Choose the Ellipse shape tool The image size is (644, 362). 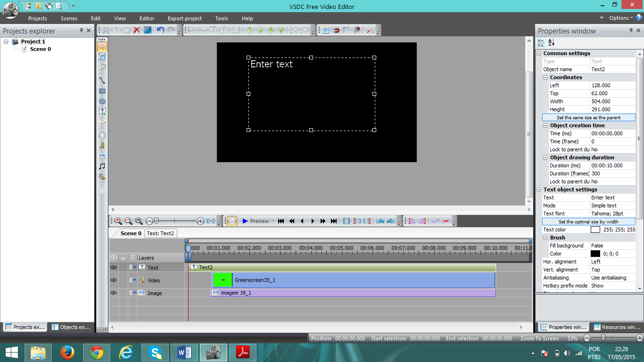click(x=102, y=101)
